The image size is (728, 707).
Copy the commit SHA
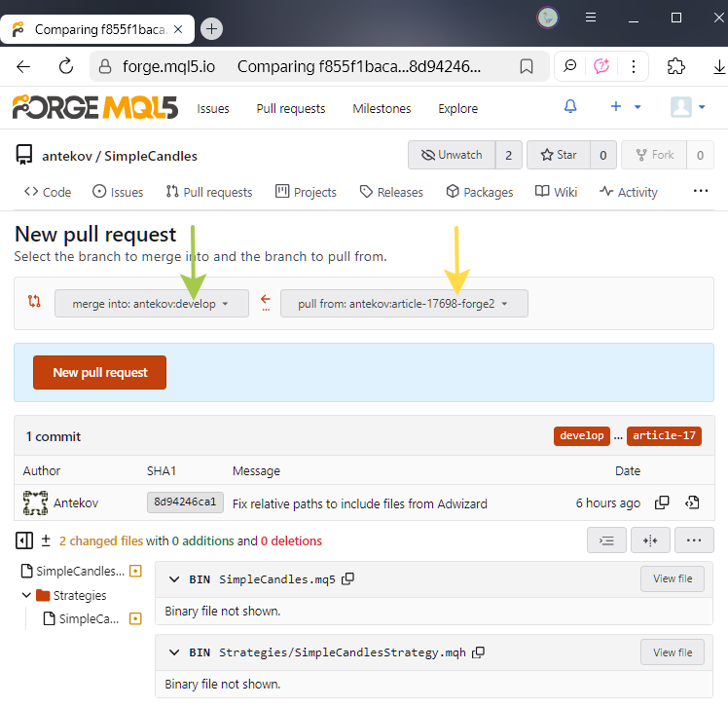point(662,502)
